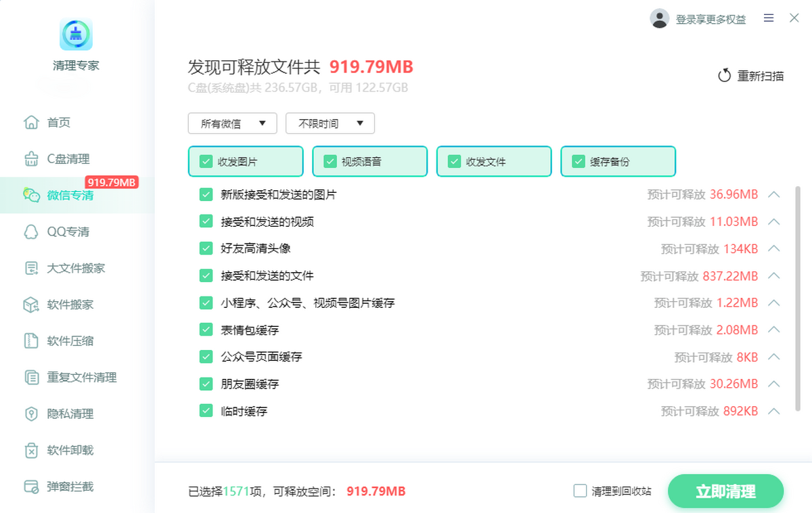The height and width of the screenshot is (513, 812).
Task: Enable 清理到回收站 checkbox
Action: (580, 491)
